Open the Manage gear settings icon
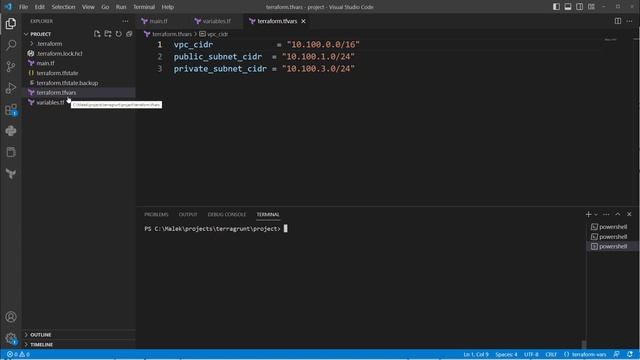 point(11,338)
